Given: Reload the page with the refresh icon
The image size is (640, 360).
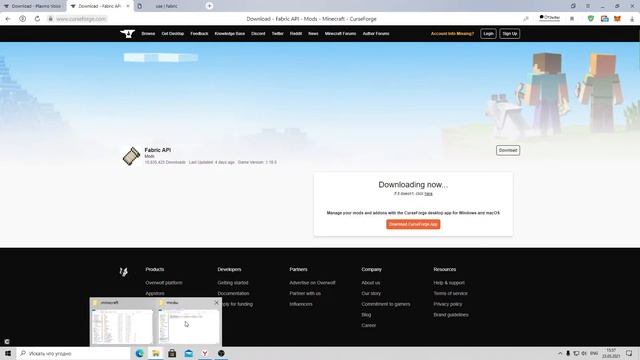Looking at the screenshot, I should click(x=37, y=19).
